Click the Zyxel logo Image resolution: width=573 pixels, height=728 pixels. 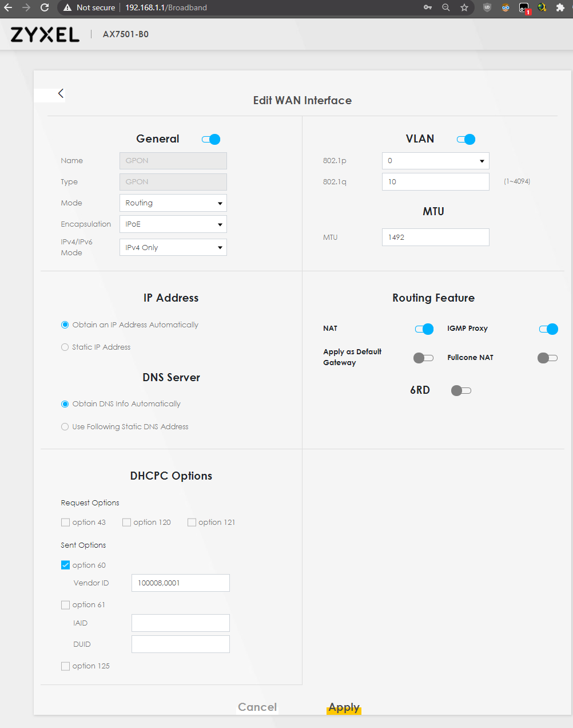click(45, 35)
